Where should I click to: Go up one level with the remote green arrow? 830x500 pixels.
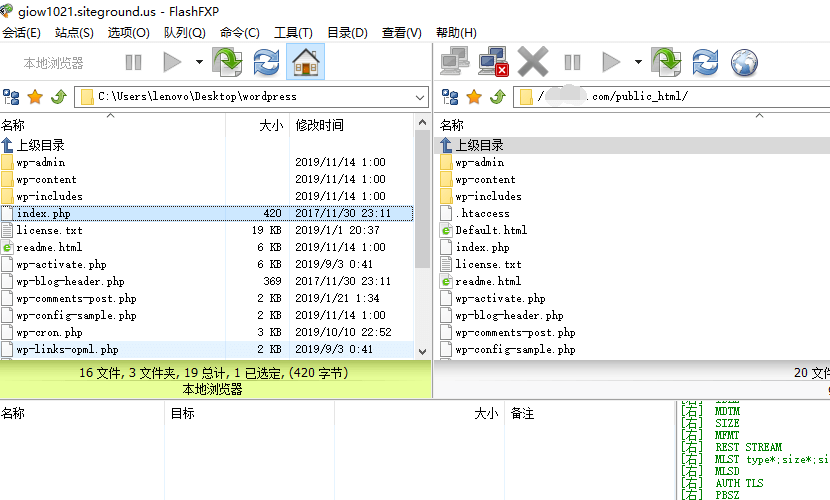(x=498, y=97)
